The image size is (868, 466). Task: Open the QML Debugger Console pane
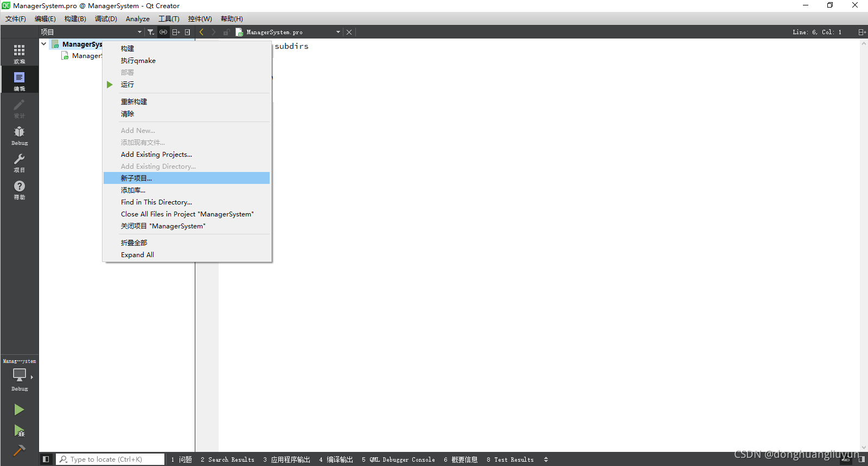pyautogui.click(x=399, y=459)
